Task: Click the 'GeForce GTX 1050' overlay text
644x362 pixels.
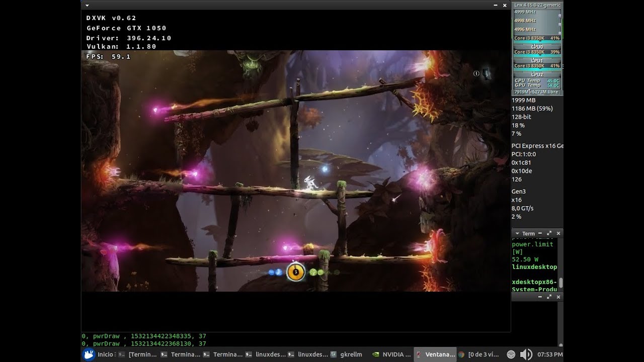Action: coord(126,28)
